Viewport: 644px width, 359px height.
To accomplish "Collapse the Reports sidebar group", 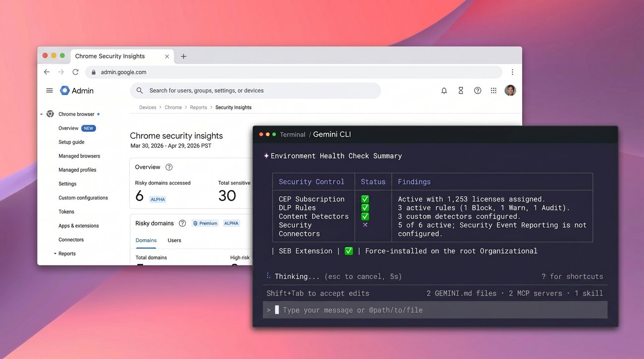I will click(55, 254).
